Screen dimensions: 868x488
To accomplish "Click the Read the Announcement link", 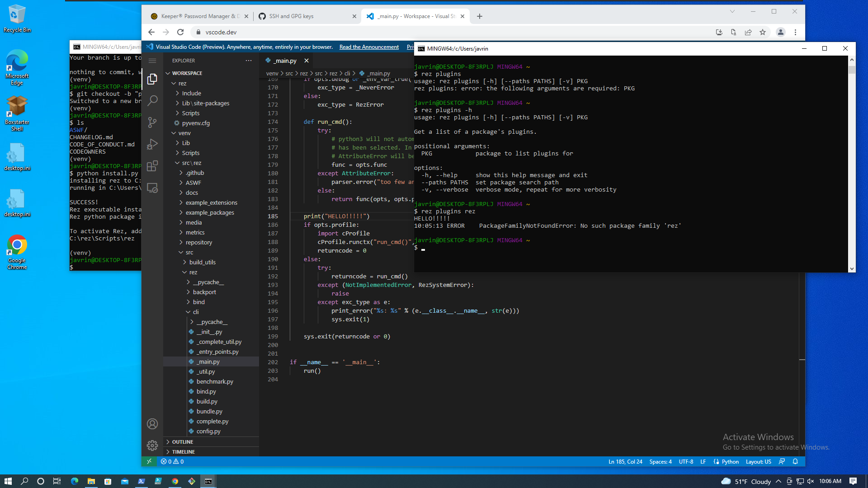I will (369, 47).
